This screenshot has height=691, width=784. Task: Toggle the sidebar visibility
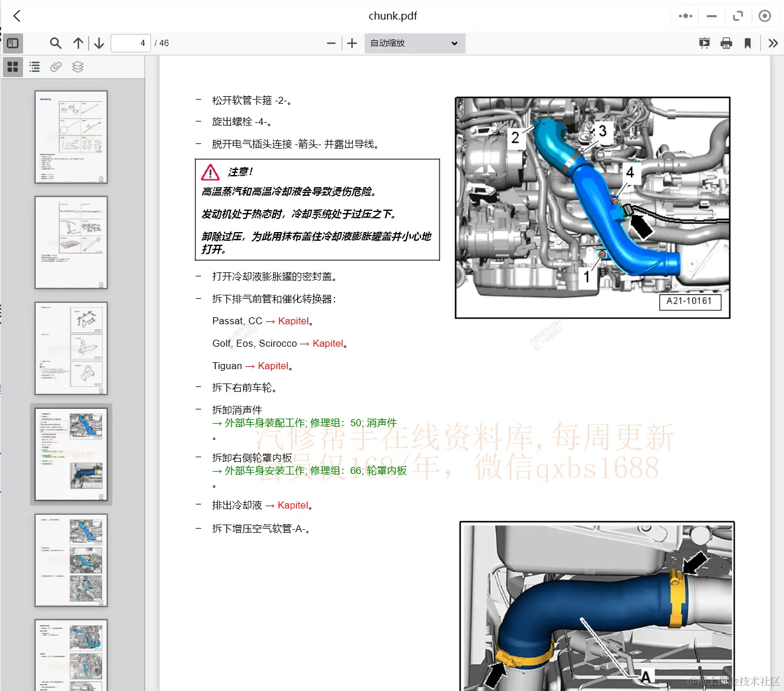tap(13, 43)
